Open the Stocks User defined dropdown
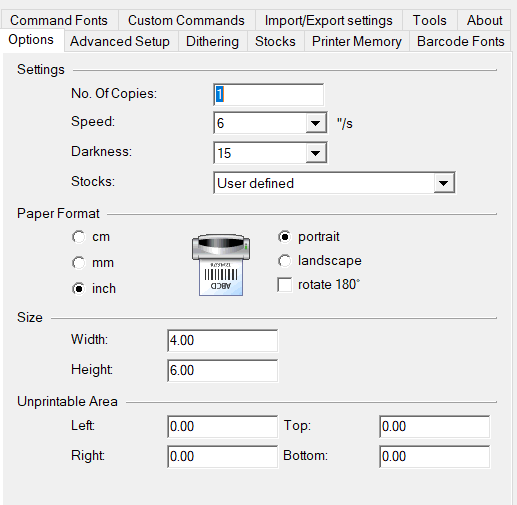 (x=334, y=183)
